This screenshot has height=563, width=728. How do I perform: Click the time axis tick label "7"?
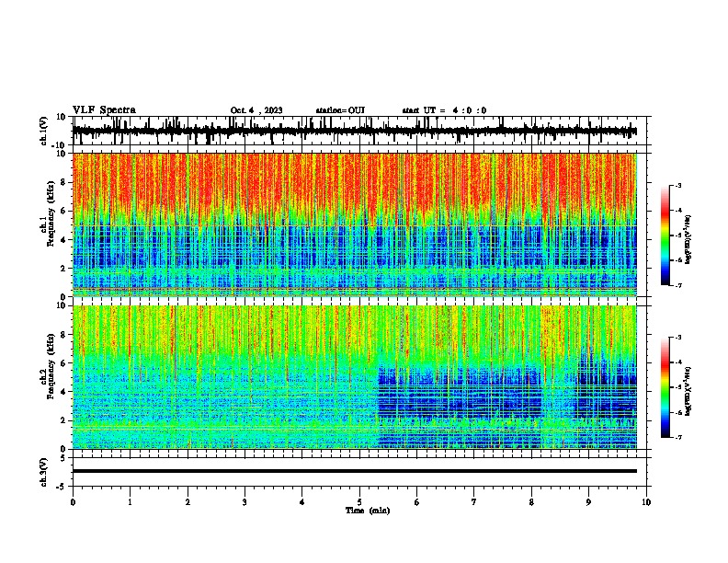pos(474,502)
